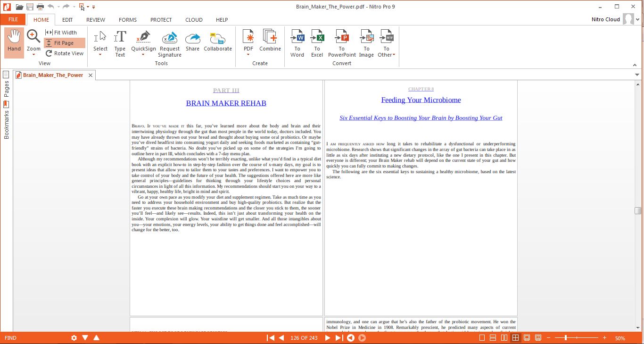
Task: Open the Pages side panel
Action: (6, 85)
